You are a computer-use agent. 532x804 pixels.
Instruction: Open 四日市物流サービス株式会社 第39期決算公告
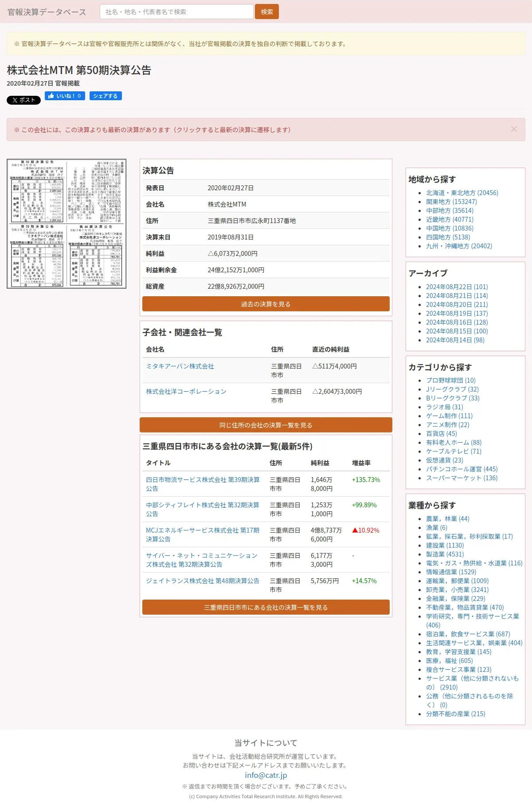[x=203, y=484]
